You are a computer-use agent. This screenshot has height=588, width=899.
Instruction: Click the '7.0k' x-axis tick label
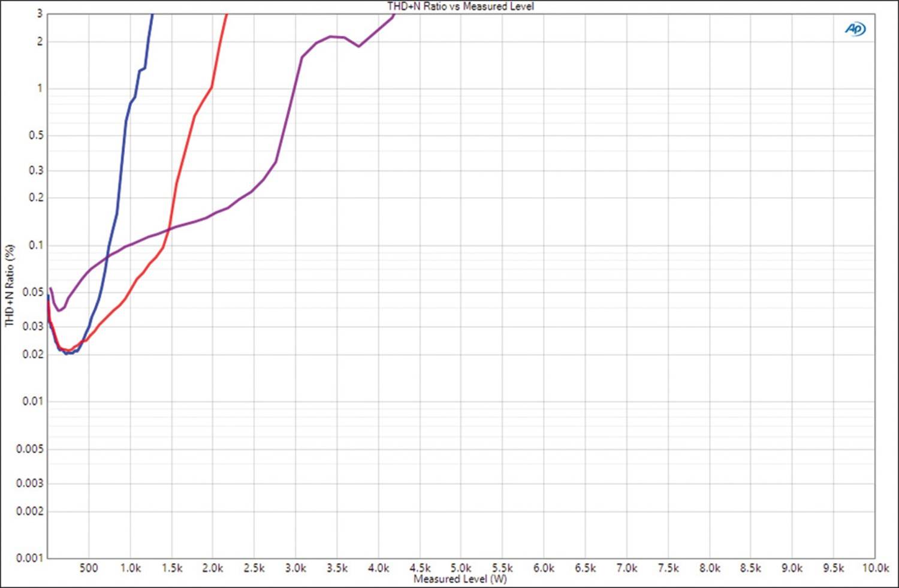point(626,568)
